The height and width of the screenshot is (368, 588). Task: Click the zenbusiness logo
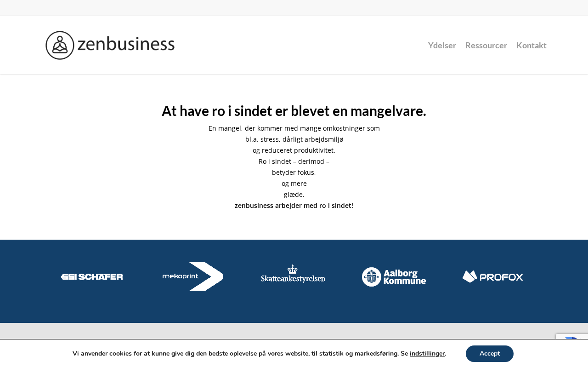[x=110, y=45]
